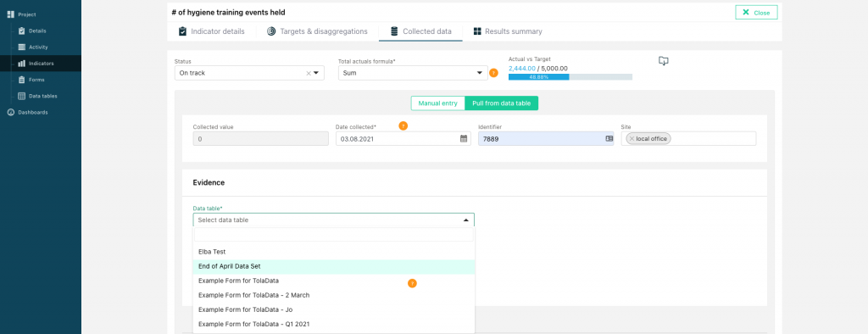Switch to Manual entry mode
This screenshot has width=868, height=334.
[438, 103]
